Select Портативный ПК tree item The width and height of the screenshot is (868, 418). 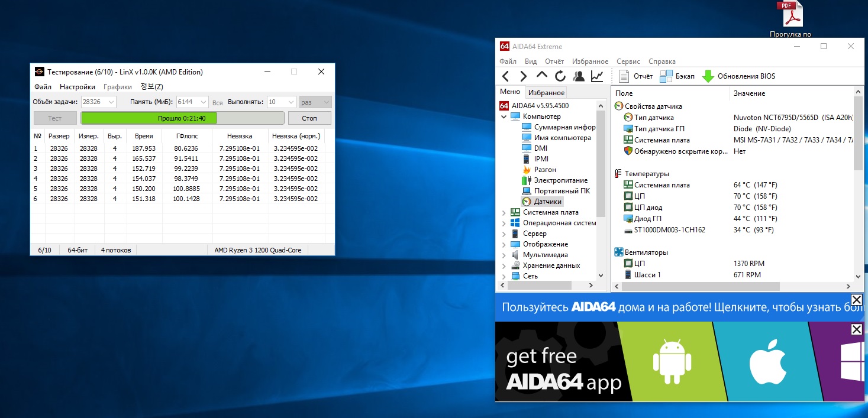tap(556, 191)
